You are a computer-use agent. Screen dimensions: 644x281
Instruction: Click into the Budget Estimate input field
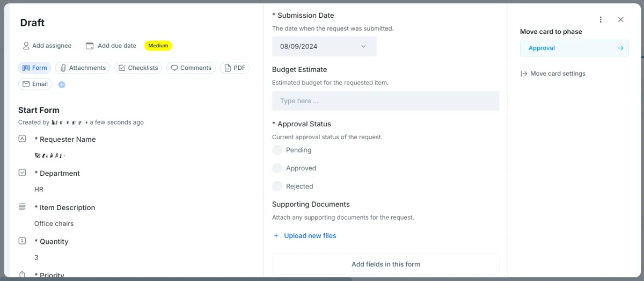pyautogui.click(x=385, y=101)
